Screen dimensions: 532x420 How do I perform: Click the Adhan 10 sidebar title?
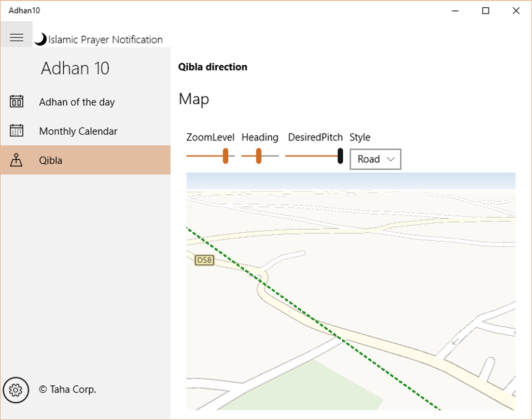[x=75, y=68]
